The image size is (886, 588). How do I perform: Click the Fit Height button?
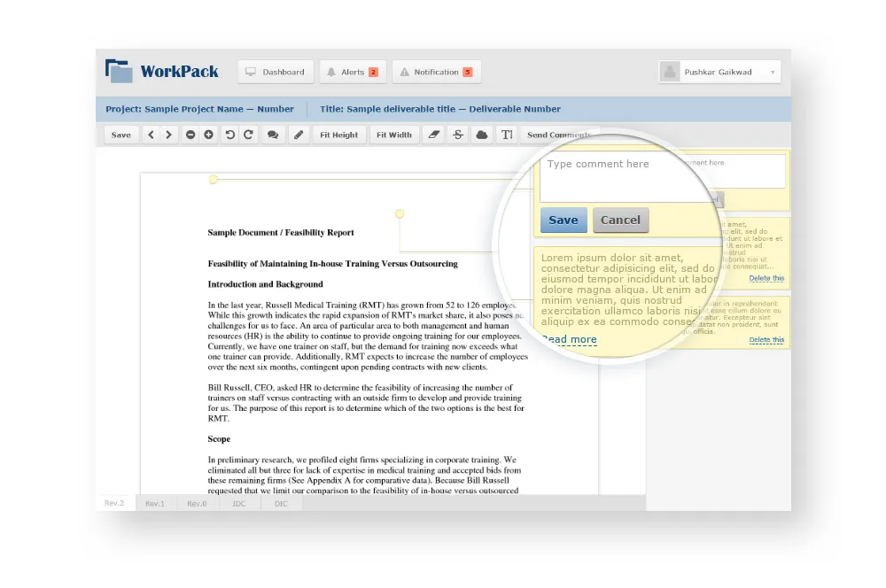339,135
